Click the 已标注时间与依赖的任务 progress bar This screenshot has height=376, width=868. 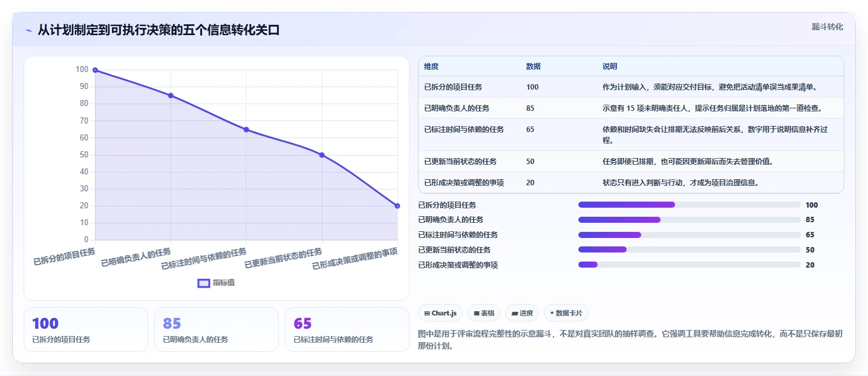(x=690, y=235)
